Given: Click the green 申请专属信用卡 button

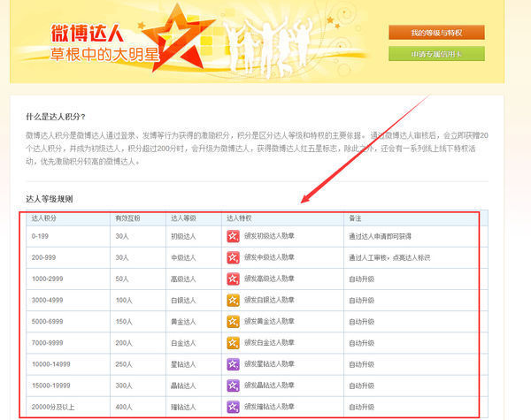Looking at the screenshot, I should [x=436, y=54].
